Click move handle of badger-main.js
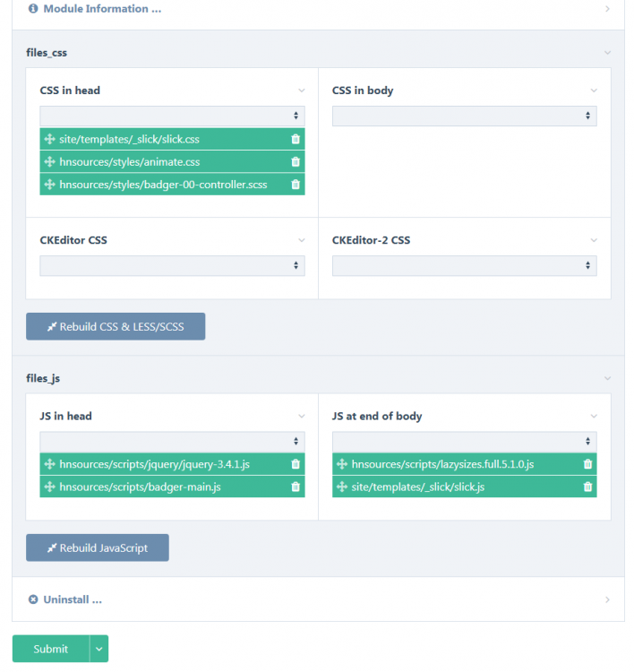The height and width of the screenshot is (672, 634). coord(49,487)
